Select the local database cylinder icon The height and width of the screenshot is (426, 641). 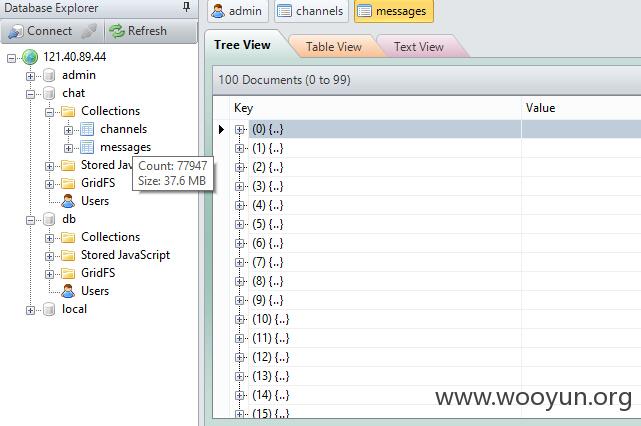click(x=49, y=309)
